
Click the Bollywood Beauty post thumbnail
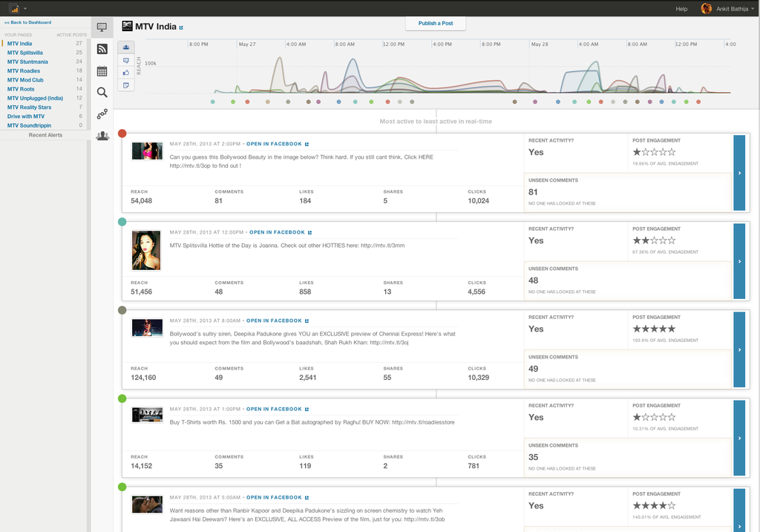click(147, 151)
